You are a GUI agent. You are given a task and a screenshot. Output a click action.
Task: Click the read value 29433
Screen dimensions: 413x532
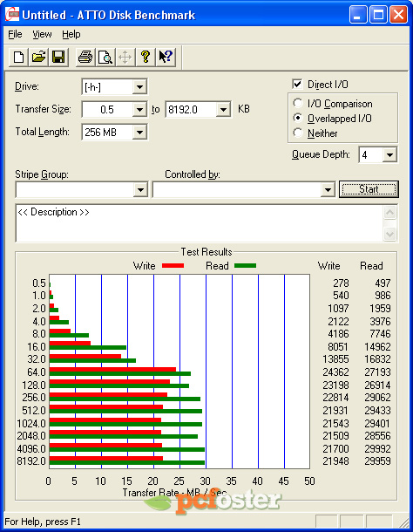378,411
